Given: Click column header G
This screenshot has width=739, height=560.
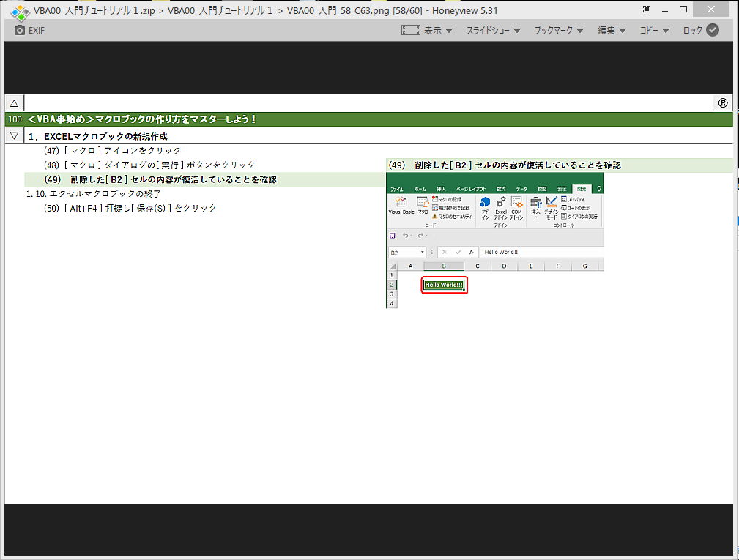Looking at the screenshot, I should pos(585,266).
